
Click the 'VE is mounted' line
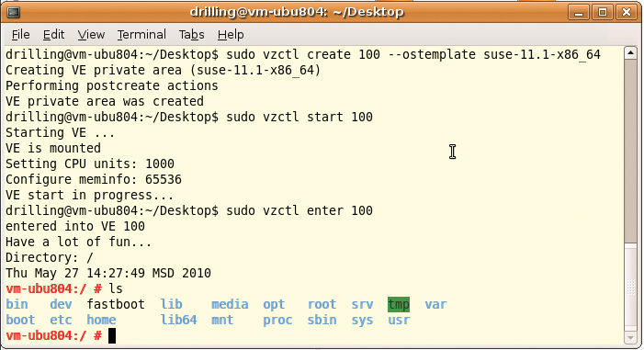(x=53, y=148)
